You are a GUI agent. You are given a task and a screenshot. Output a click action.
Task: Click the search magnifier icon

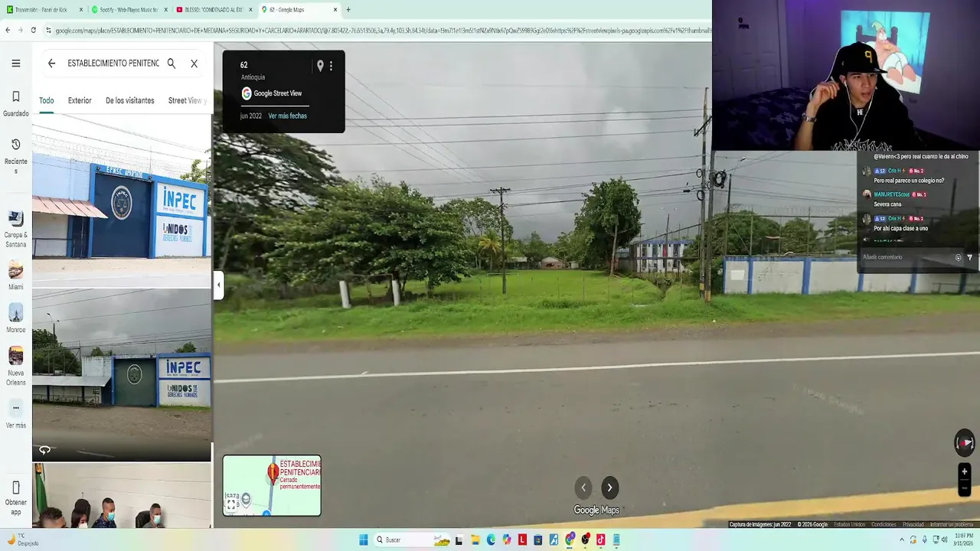coord(171,64)
